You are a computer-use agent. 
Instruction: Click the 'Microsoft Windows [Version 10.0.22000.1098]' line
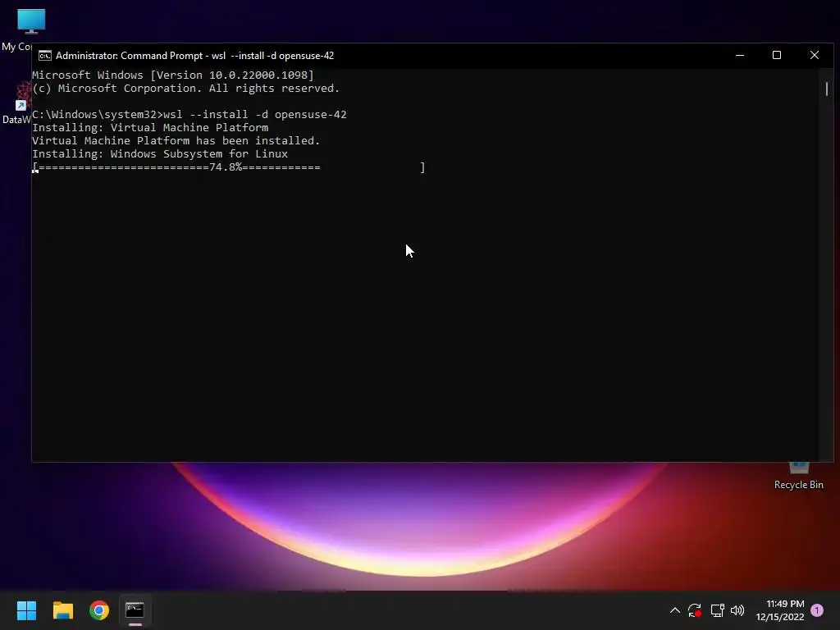(x=173, y=75)
